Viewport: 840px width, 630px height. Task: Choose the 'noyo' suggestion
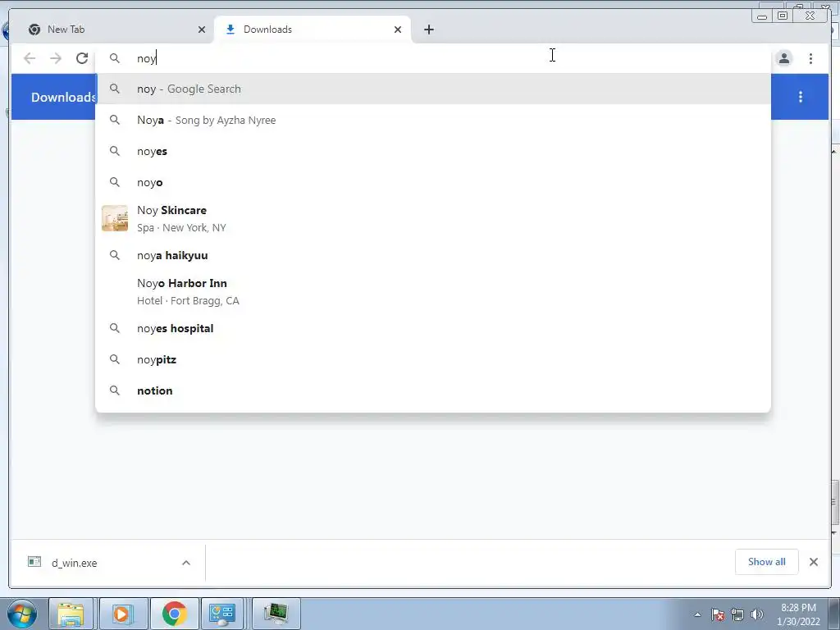point(433,182)
